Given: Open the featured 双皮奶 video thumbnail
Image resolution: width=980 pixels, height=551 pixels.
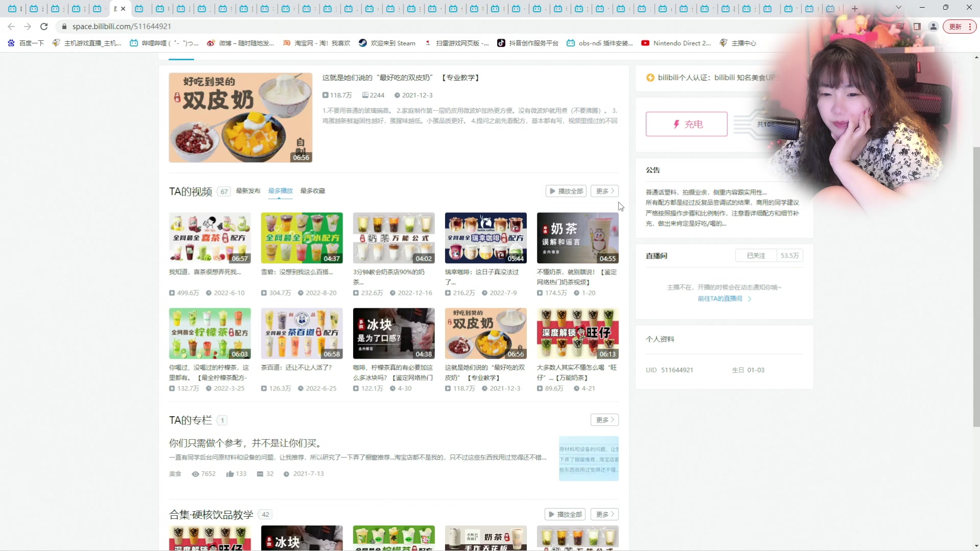Looking at the screenshot, I should pyautogui.click(x=240, y=117).
